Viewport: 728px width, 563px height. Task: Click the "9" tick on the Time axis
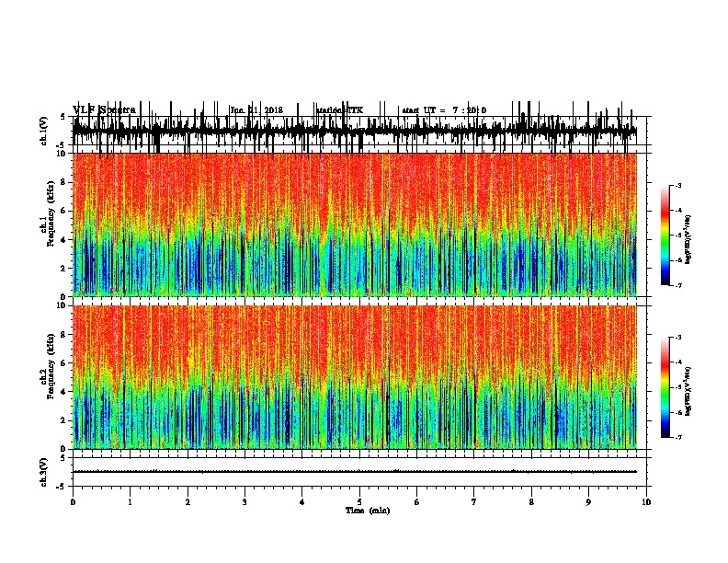click(x=588, y=502)
